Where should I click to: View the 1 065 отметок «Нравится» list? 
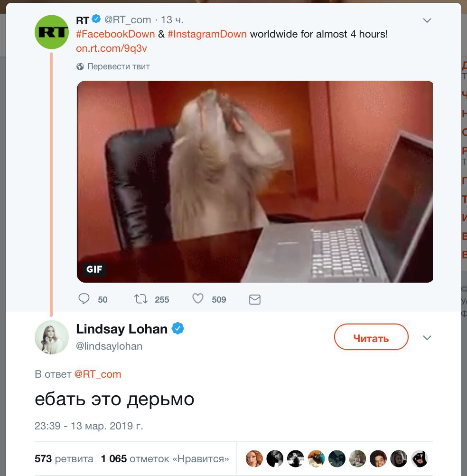[165, 458]
